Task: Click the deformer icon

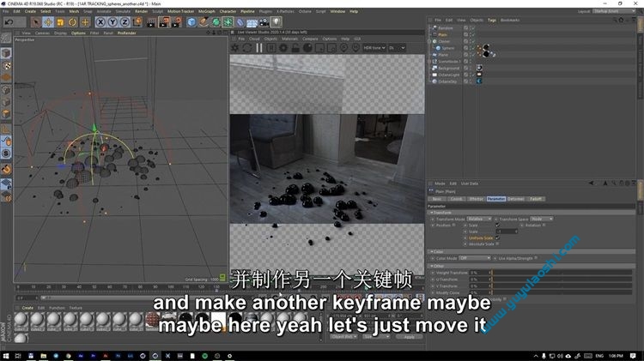Action: pyautogui.click(x=240, y=22)
